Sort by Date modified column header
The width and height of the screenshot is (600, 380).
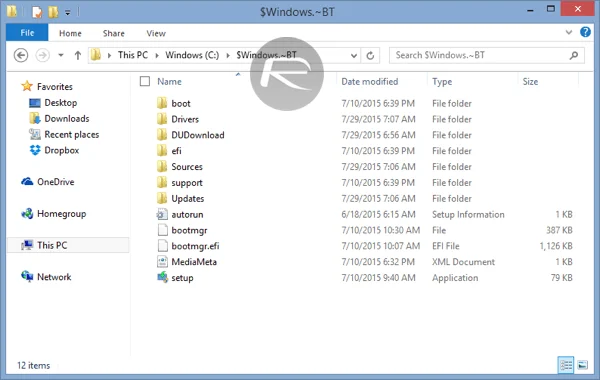[x=370, y=82]
